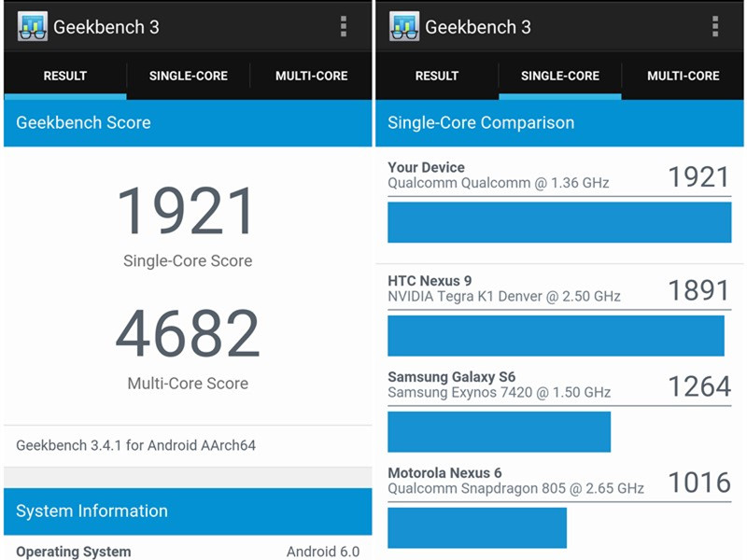The width and height of the screenshot is (747, 560).
Task: Tap the 'Android 6.0' value
Action: point(323,552)
